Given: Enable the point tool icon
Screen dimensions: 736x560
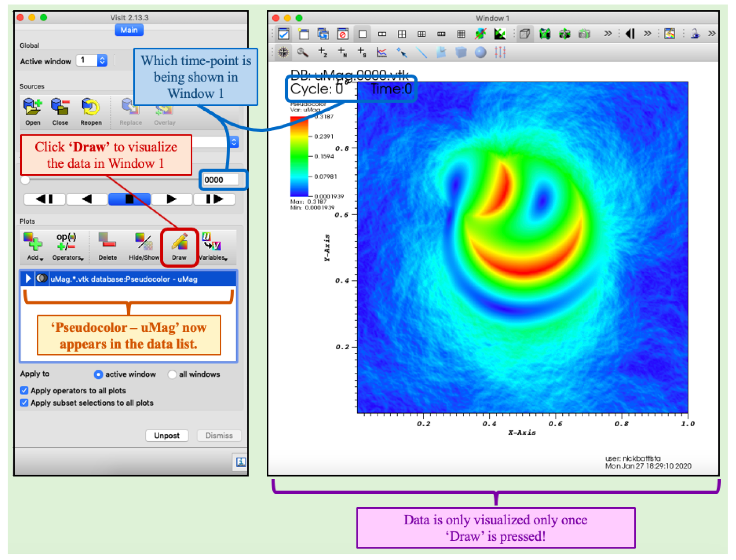Looking at the screenshot, I should [x=402, y=52].
